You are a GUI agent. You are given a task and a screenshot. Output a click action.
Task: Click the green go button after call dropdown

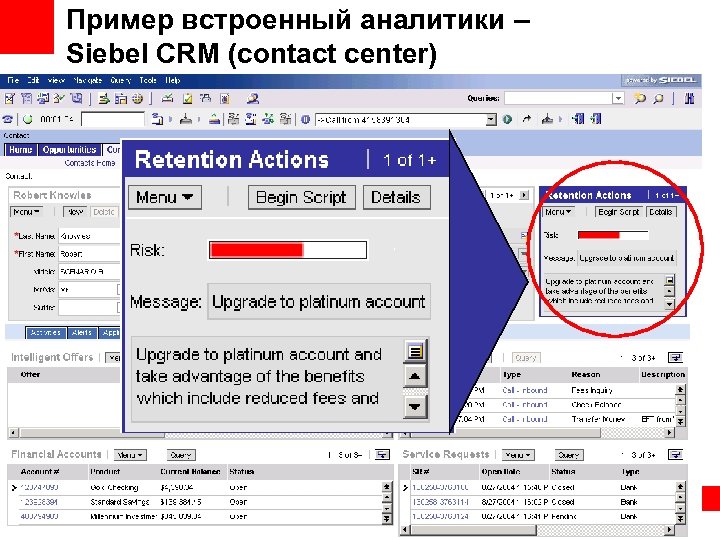coord(507,119)
